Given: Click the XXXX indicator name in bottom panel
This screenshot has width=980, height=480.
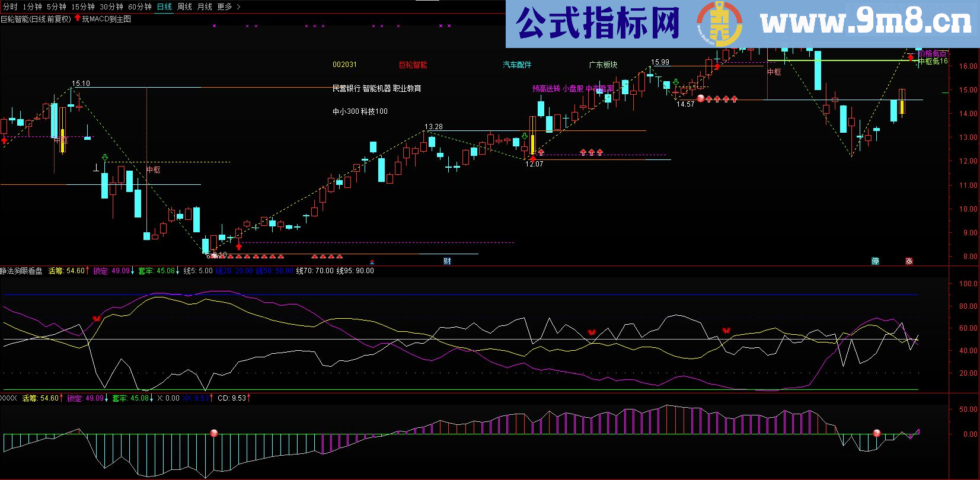Looking at the screenshot, I should click(x=8, y=398).
